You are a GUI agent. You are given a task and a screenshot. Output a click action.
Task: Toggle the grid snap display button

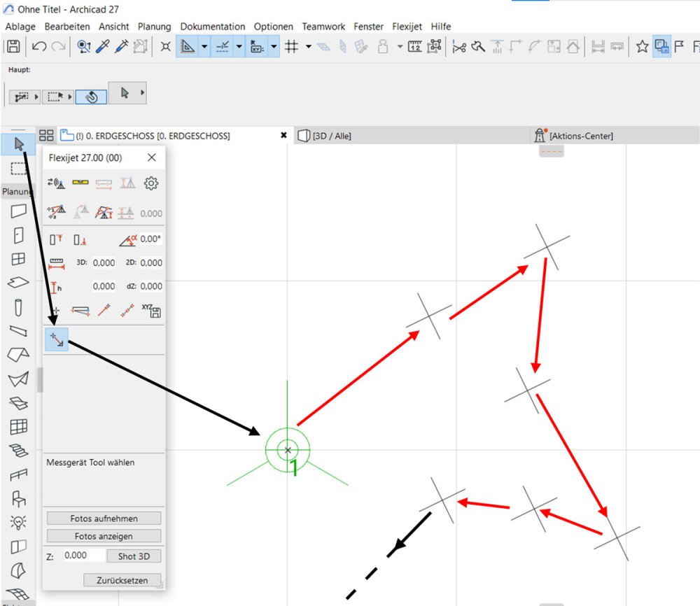[x=292, y=47]
